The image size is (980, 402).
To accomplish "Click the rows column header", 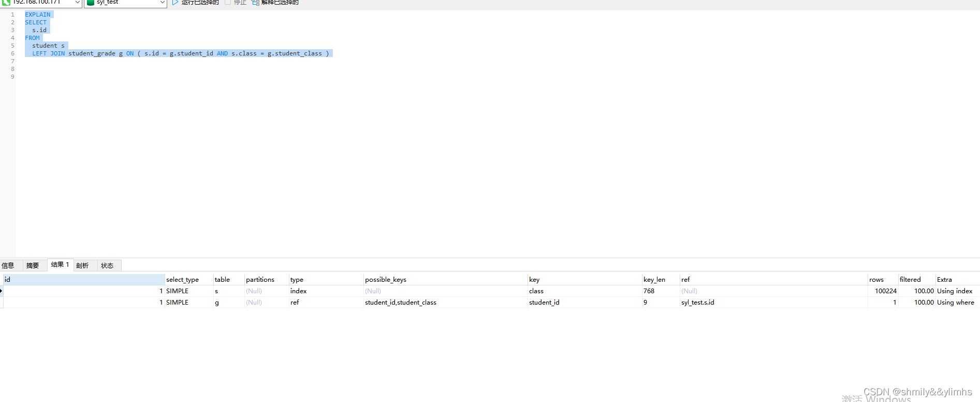I will (x=883, y=280).
